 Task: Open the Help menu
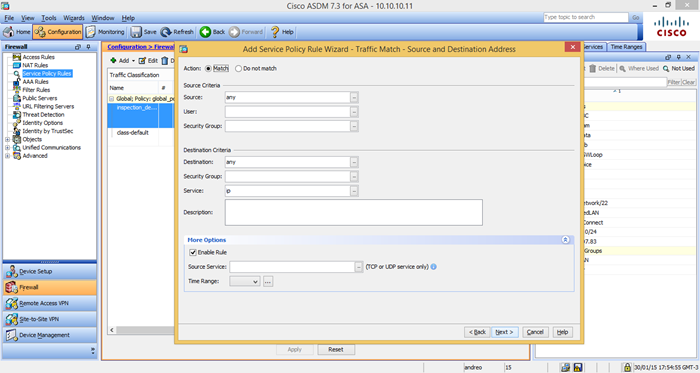128,18
